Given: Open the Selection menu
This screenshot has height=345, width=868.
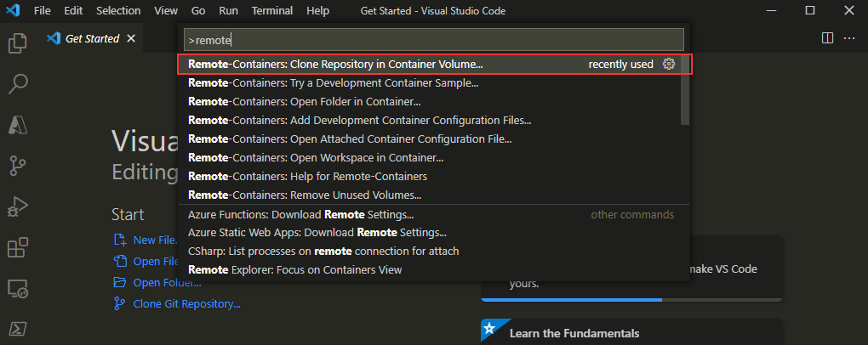Looking at the screenshot, I should click(118, 10).
